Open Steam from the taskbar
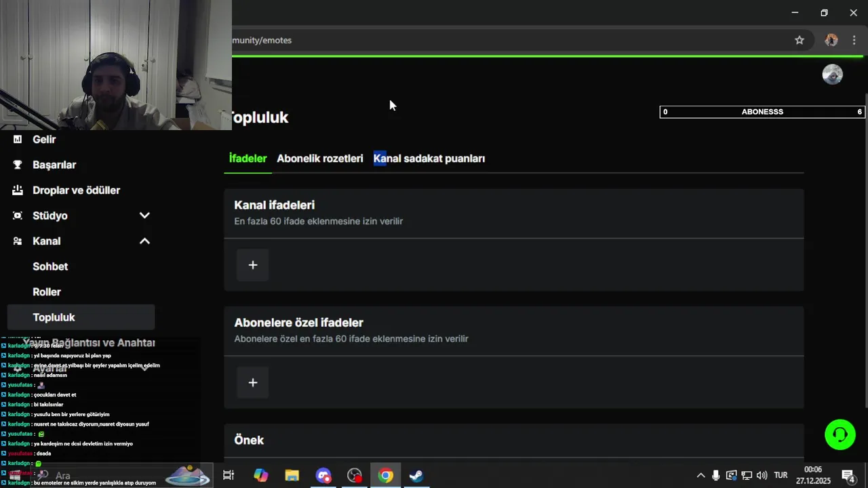868x488 pixels. [x=416, y=476]
